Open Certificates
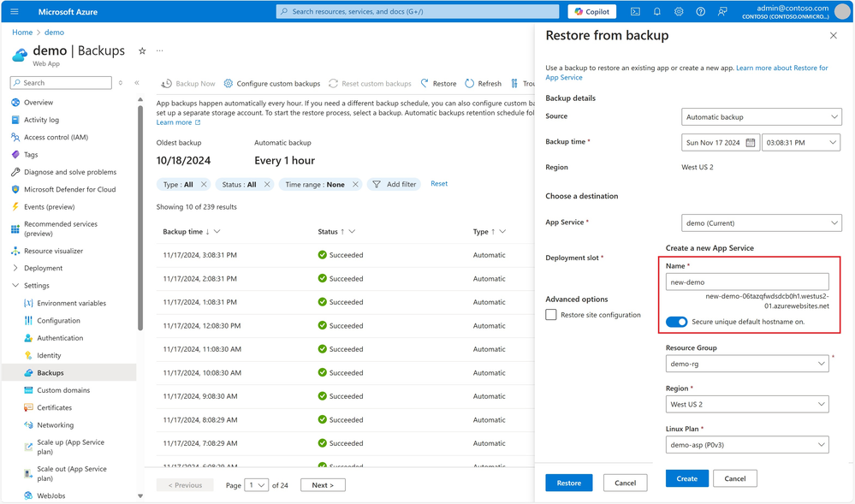Viewport: 855px width, 504px height. (x=55, y=408)
